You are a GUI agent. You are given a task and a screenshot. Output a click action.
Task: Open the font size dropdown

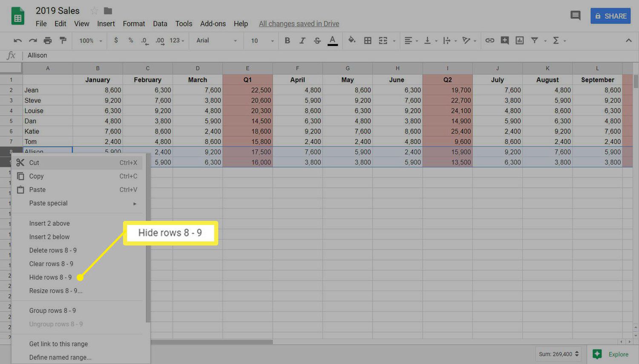(261, 40)
